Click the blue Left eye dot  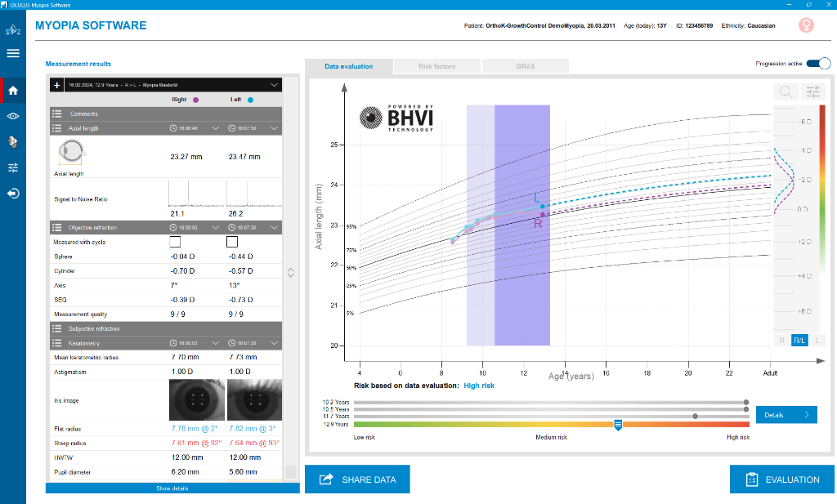(250, 100)
